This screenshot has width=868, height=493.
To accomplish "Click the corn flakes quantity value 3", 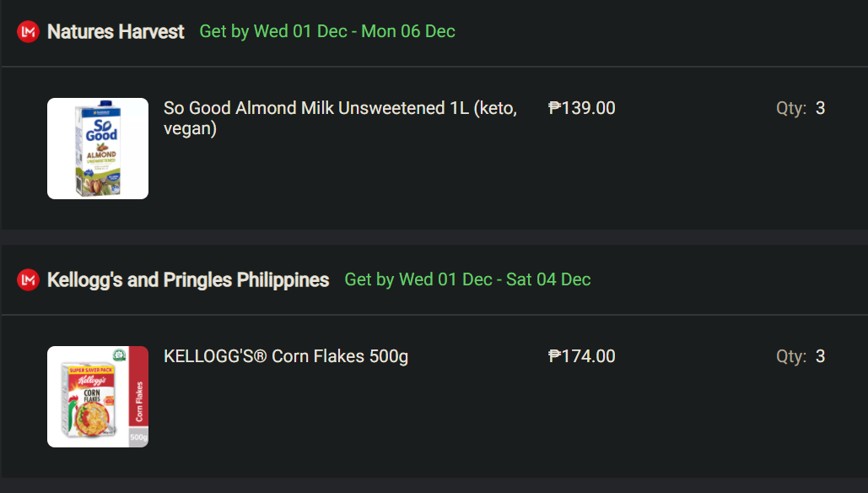I will point(821,356).
